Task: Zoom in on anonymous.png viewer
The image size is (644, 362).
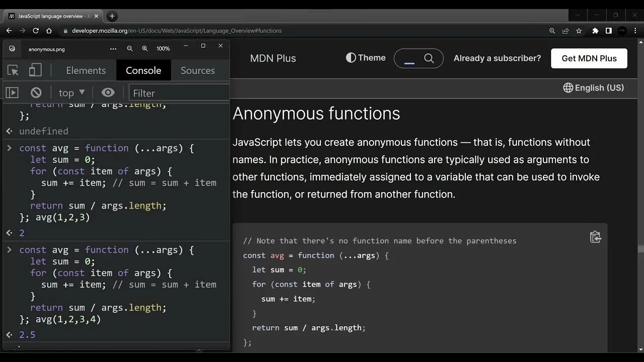Action: 145,49
